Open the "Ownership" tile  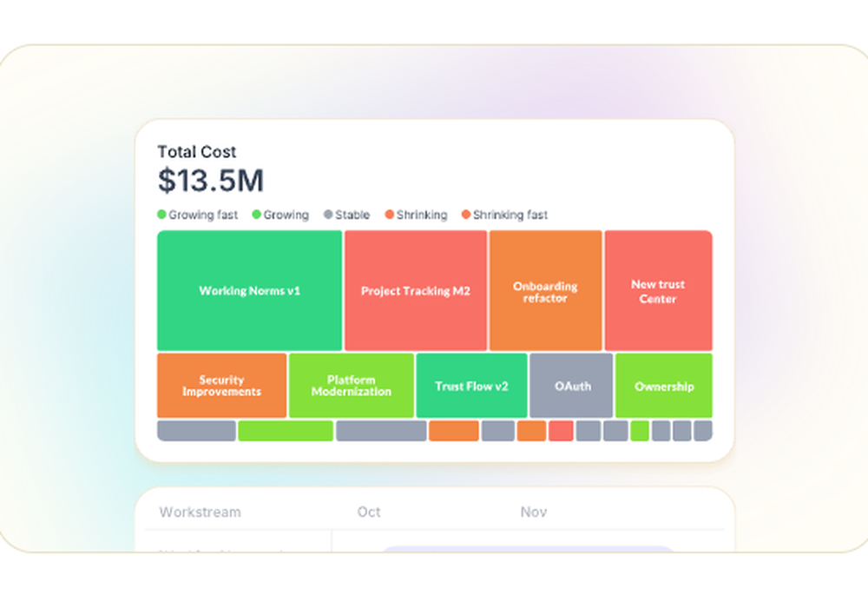click(x=664, y=386)
